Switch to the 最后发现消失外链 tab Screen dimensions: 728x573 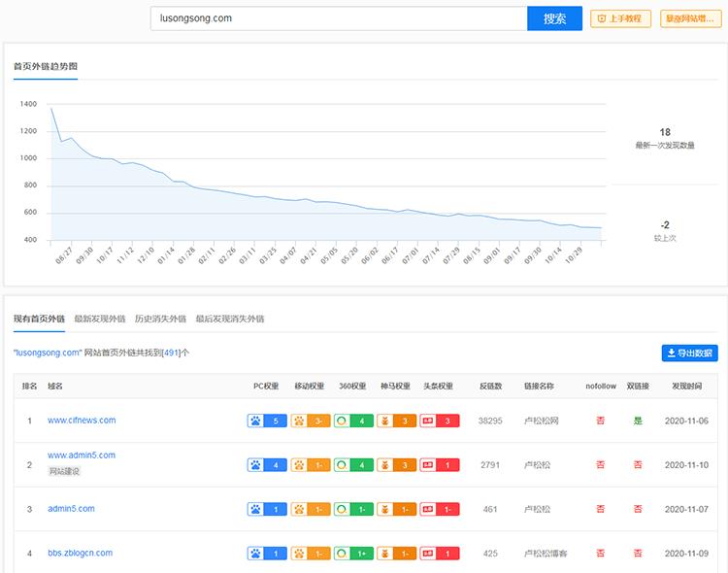click(230, 319)
